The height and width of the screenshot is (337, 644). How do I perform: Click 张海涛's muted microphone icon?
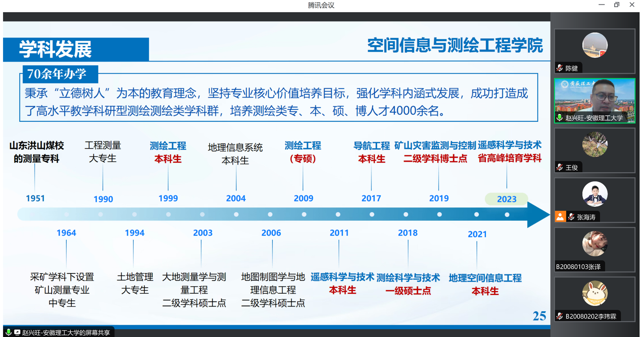tap(572, 217)
